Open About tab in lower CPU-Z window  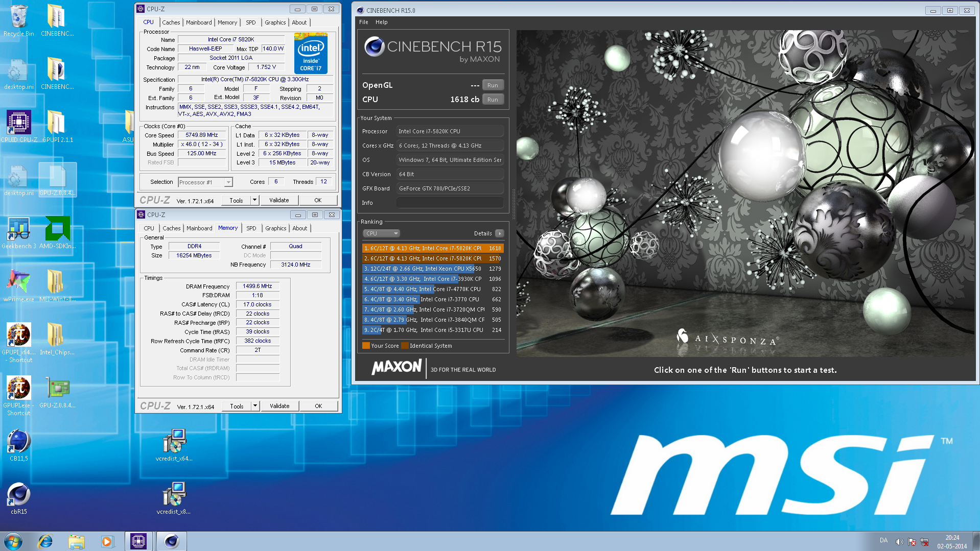[x=299, y=228]
